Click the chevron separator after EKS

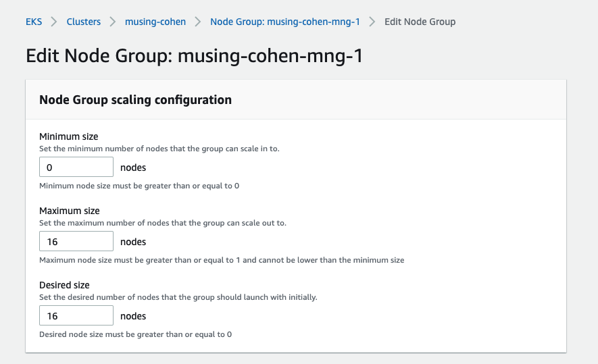pos(54,22)
